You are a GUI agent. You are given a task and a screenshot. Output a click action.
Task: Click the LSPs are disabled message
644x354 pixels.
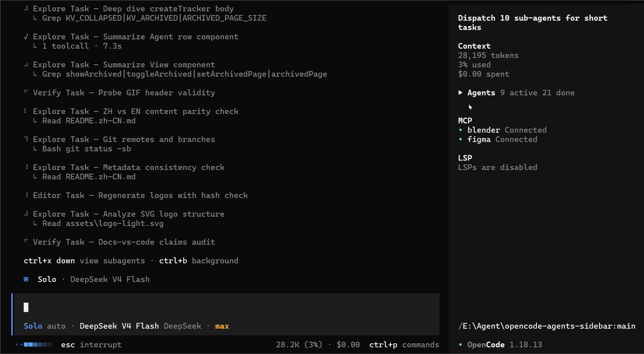pyautogui.click(x=498, y=167)
